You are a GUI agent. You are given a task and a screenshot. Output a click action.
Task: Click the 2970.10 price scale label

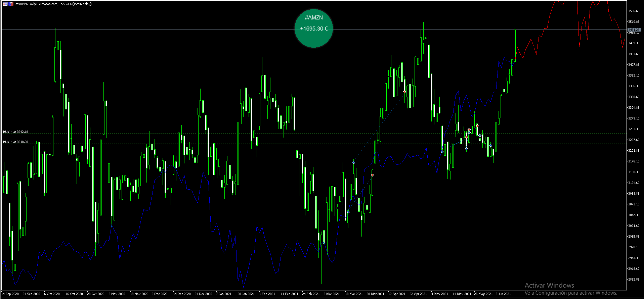click(634, 247)
